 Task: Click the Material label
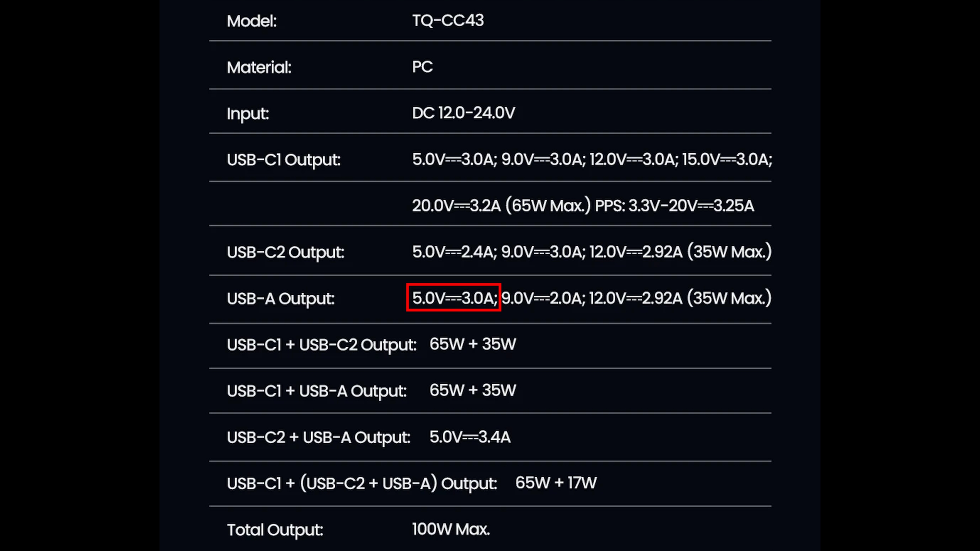(259, 67)
